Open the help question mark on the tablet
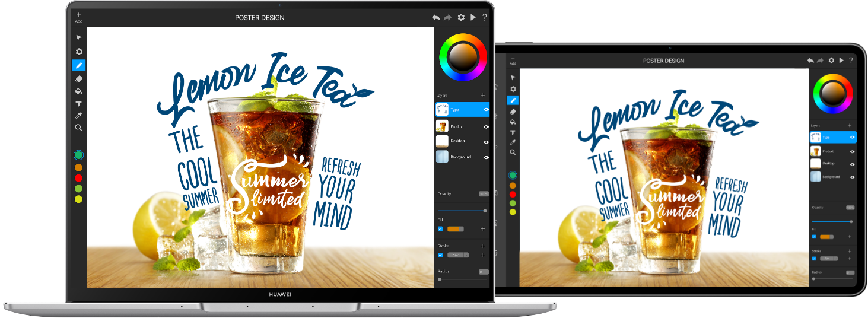Viewport: 868px width, 318px height. pyautogui.click(x=851, y=61)
